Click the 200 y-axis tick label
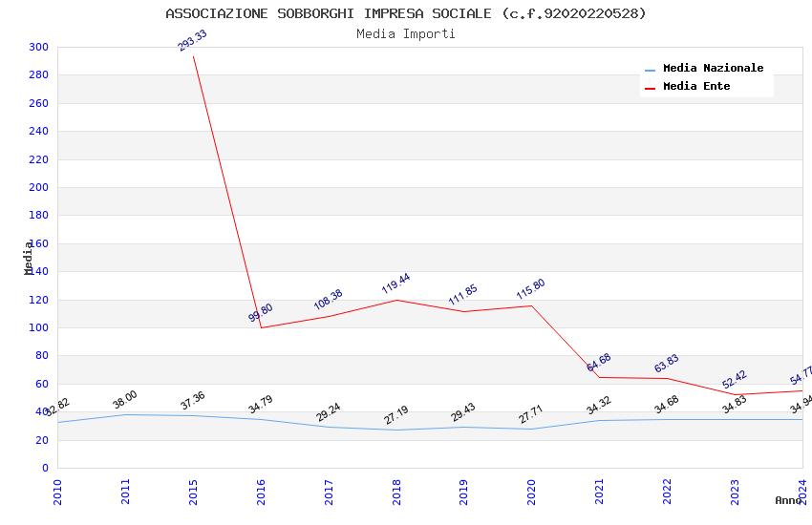The width and height of the screenshot is (812, 525). (x=39, y=188)
